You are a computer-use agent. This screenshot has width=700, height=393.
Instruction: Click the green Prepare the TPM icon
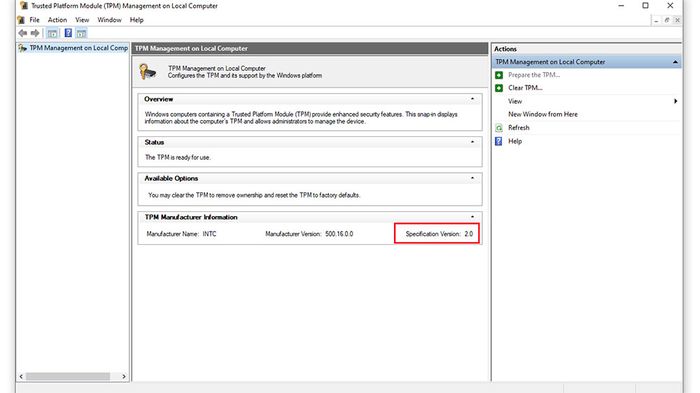click(499, 75)
